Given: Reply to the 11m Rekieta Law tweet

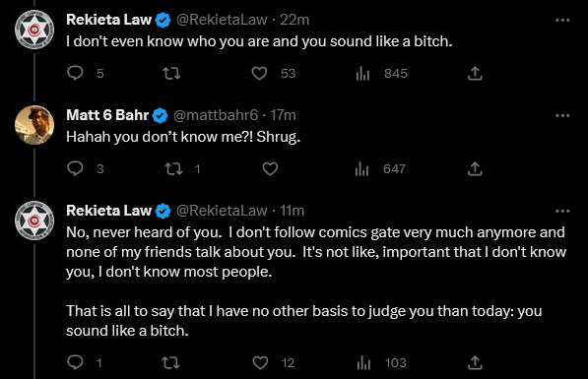Looking at the screenshot, I should (76, 362).
